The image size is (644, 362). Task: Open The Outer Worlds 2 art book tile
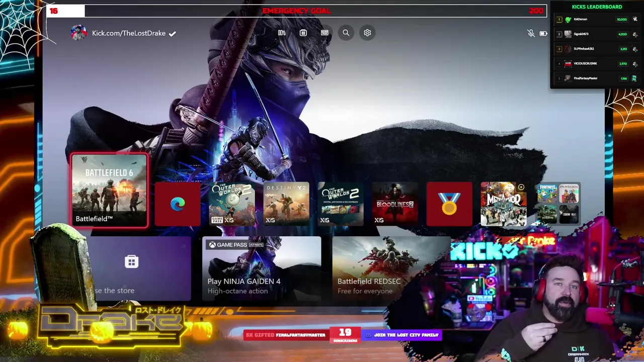click(x=341, y=204)
